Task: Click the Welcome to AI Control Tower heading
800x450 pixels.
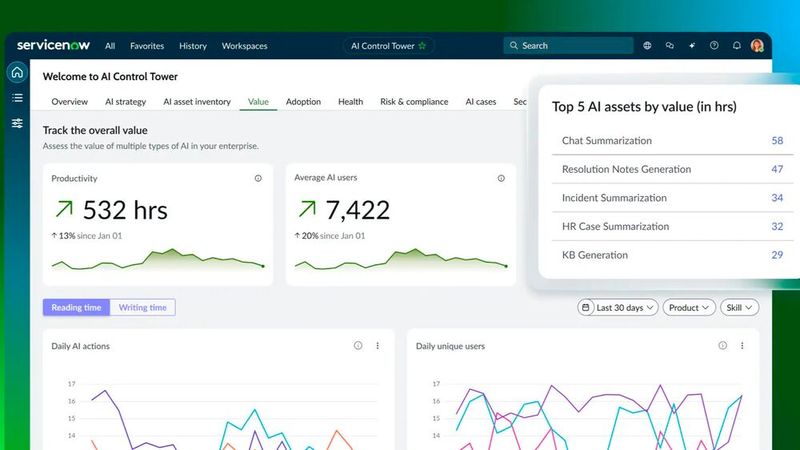Action: point(110,77)
